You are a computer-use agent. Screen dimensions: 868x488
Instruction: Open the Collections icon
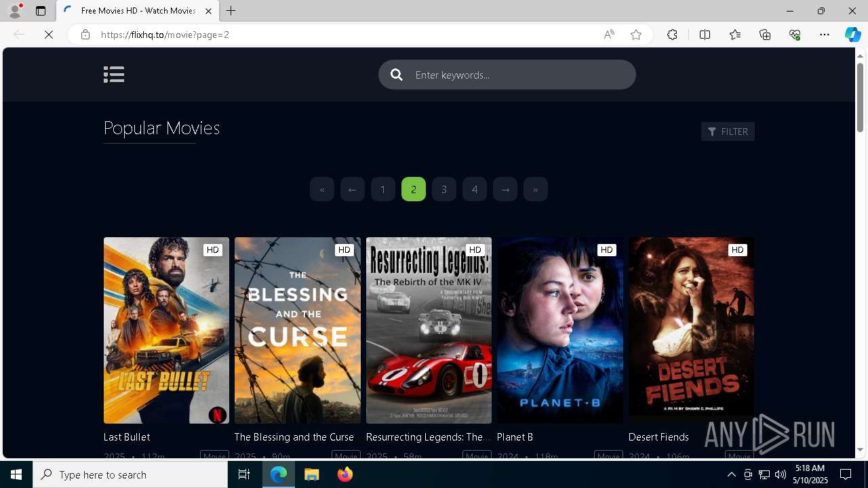[765, 35]
